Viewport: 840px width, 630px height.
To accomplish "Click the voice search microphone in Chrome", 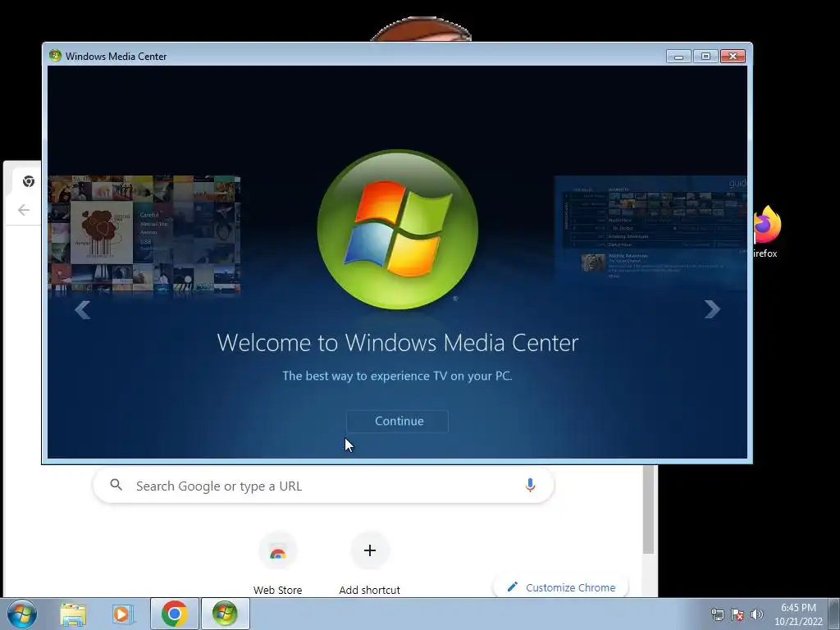I will pos(530,486).
